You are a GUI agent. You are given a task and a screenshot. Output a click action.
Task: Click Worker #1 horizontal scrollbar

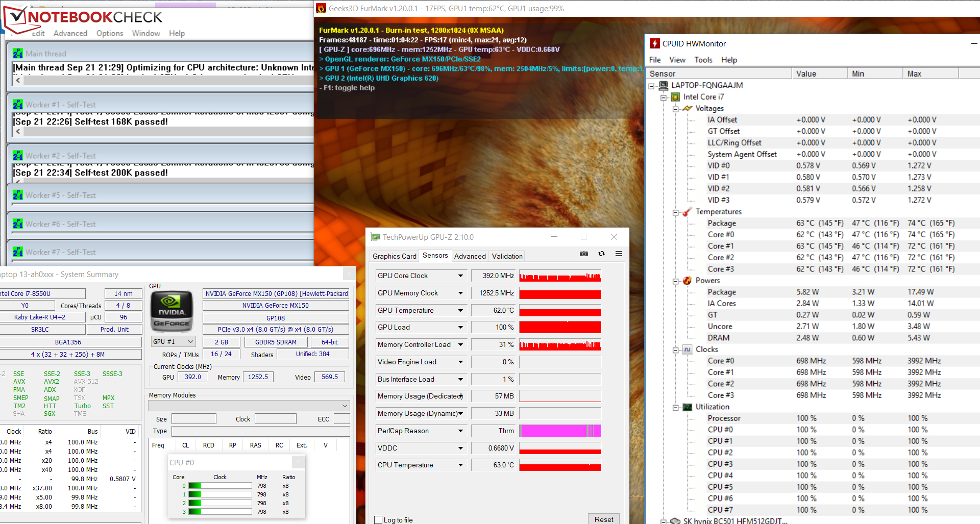point(163,132)
